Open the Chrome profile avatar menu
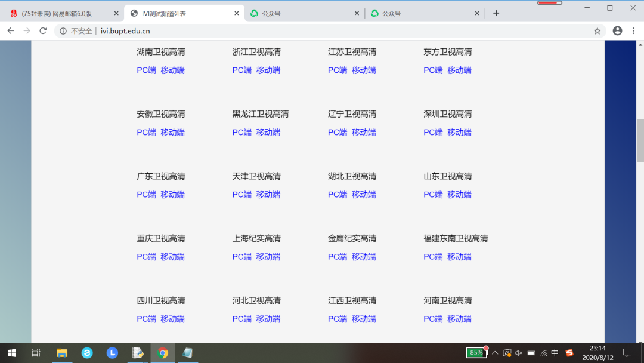 (x=617, y=31)
